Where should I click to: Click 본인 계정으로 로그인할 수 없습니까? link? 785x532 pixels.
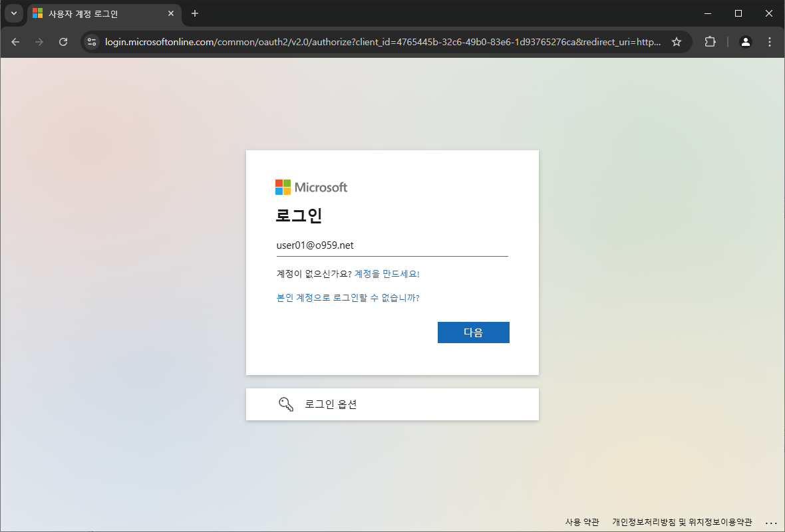click(x=348, y=298)
